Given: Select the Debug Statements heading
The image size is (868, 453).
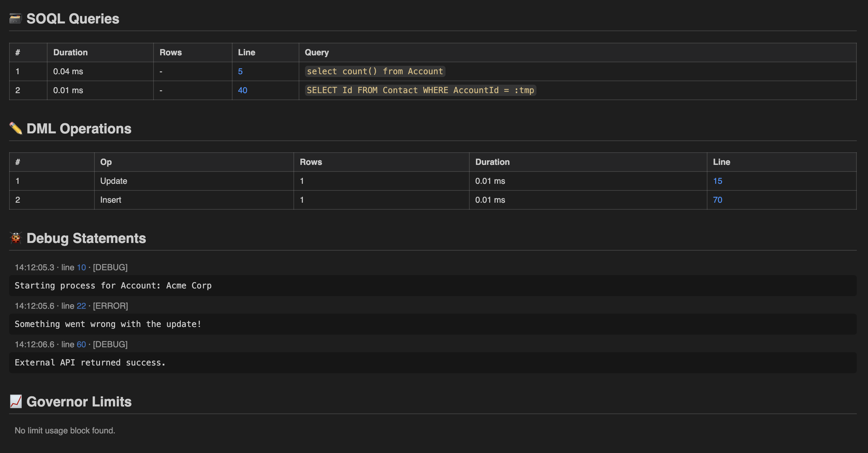Looking at the screenshot, I should [x=86, y=238].
